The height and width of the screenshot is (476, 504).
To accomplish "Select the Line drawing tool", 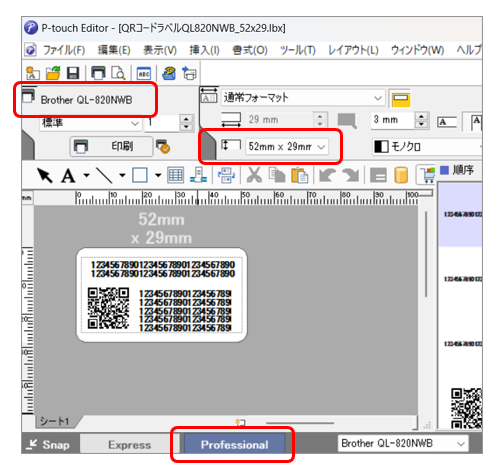I will point(104,175).
